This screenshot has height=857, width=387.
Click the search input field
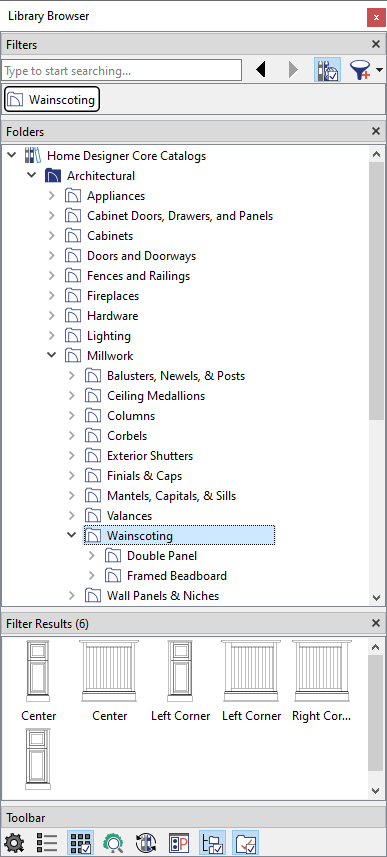point(121,71)
